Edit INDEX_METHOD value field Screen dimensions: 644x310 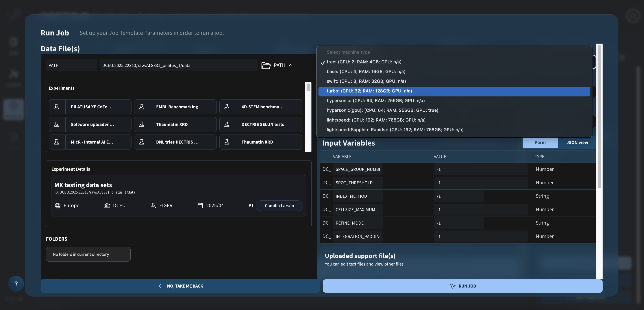(x=459, y=196)
